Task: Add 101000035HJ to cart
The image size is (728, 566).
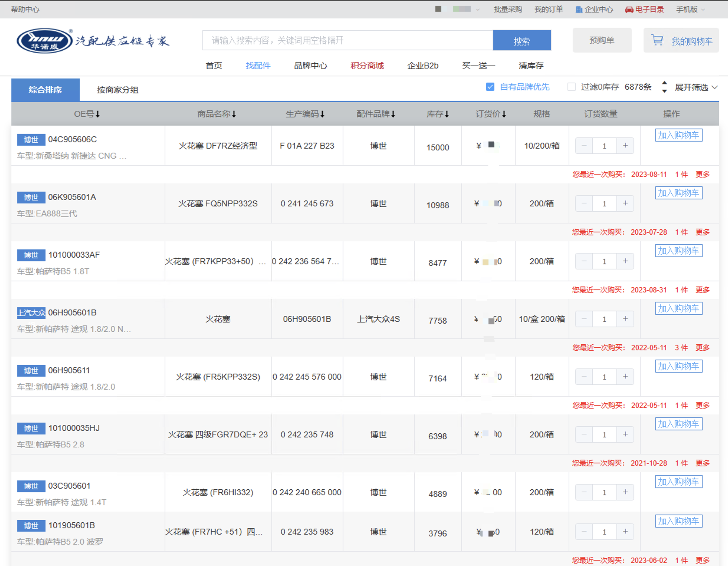Action: [678, 424]
